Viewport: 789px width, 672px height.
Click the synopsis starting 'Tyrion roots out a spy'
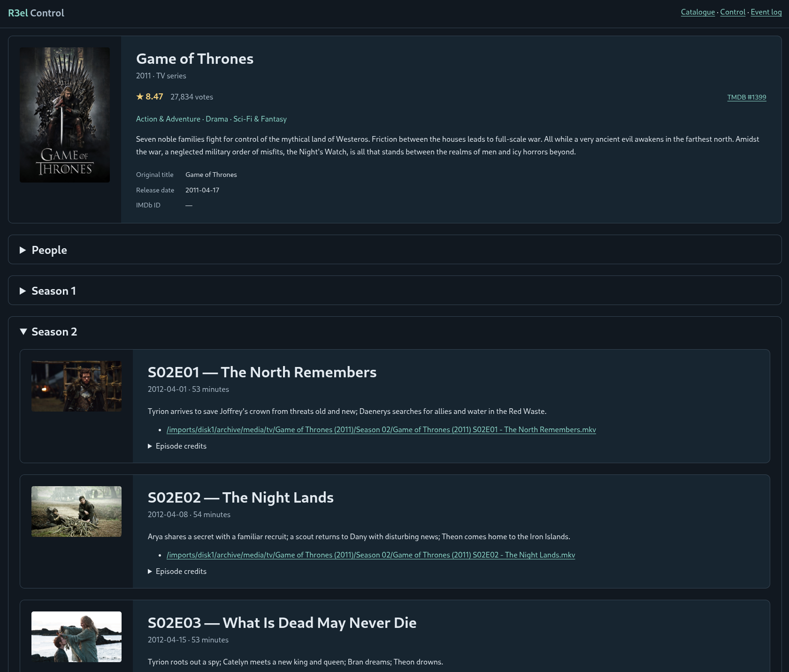(x=295, y=662)
